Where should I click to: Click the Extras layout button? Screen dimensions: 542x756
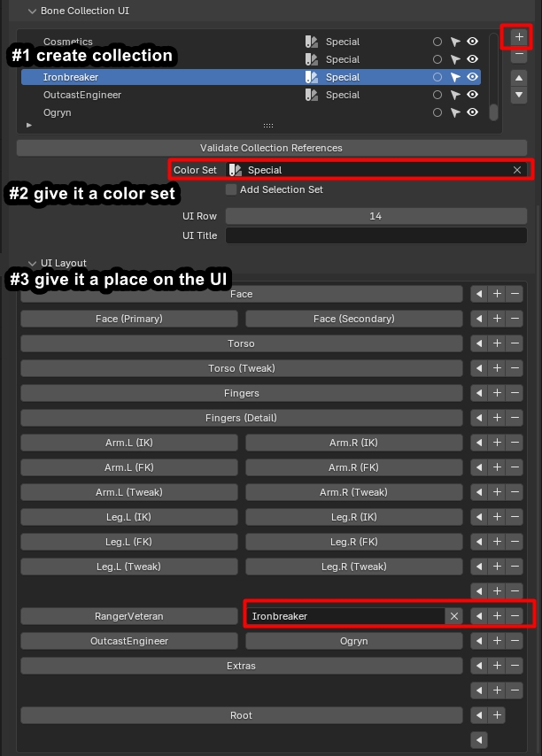coord(242,666)
